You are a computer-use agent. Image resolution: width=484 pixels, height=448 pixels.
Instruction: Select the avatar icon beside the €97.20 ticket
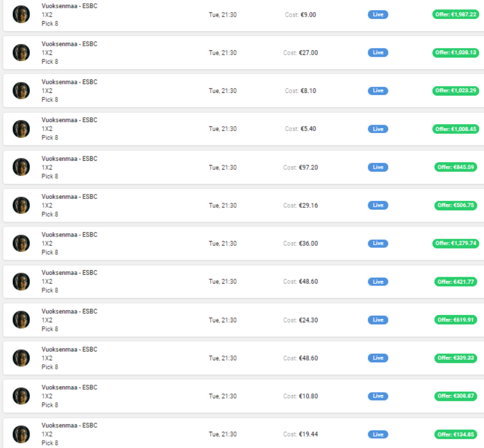tap(21, 167)
